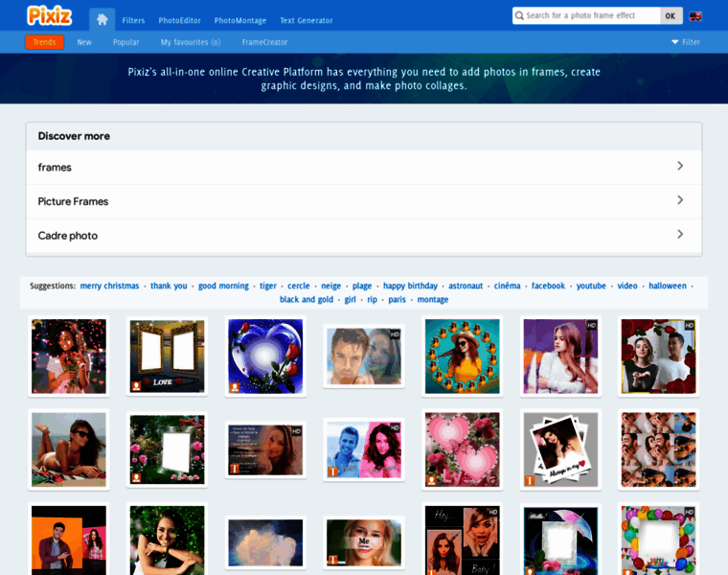Open the two pink hearts frame thumbnail
728x575 pixels.
tap(463, 449)
